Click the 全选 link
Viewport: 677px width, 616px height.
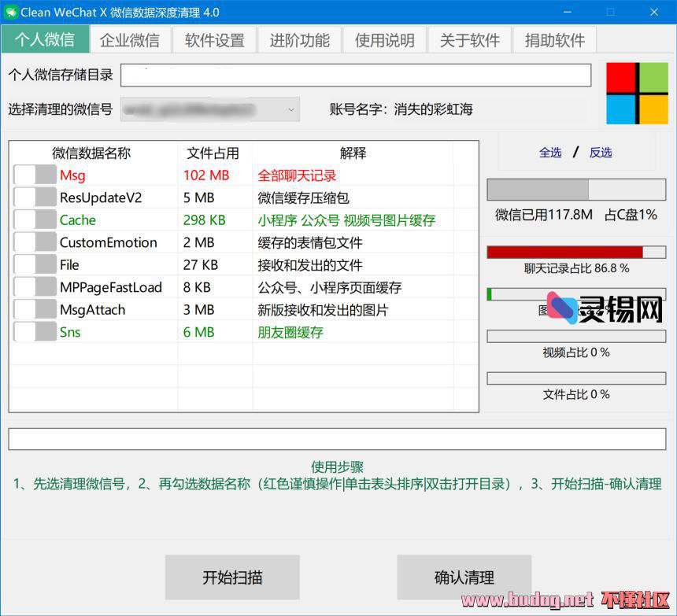(x=550, y=153)
